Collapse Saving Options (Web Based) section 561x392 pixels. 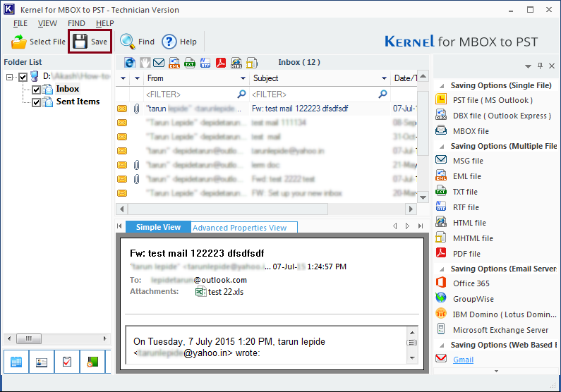tap(442, 345)
